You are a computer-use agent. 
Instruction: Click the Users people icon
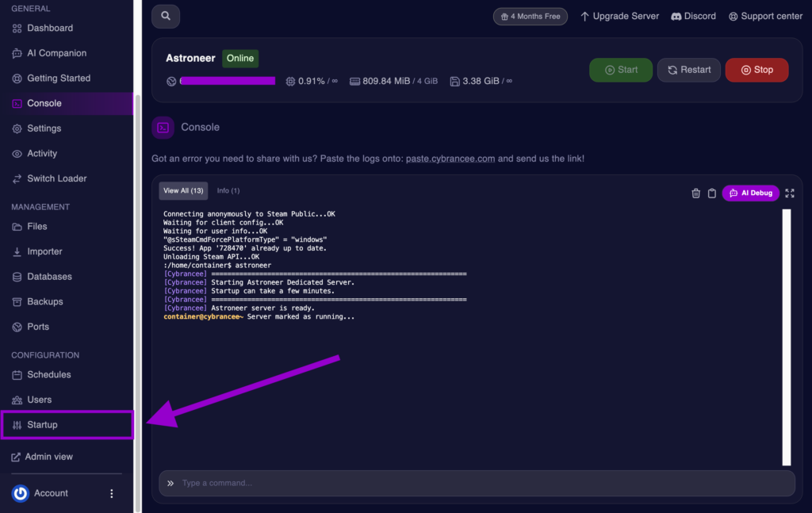tap(17, 400)
